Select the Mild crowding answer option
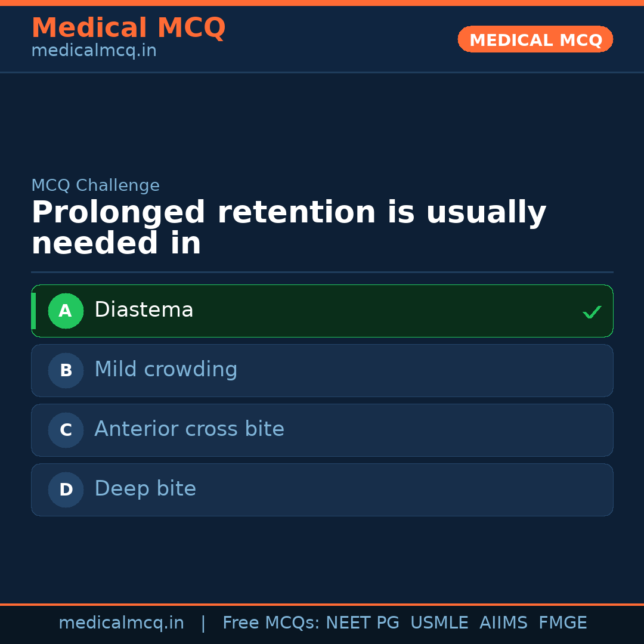 click(x=322, y=370)
